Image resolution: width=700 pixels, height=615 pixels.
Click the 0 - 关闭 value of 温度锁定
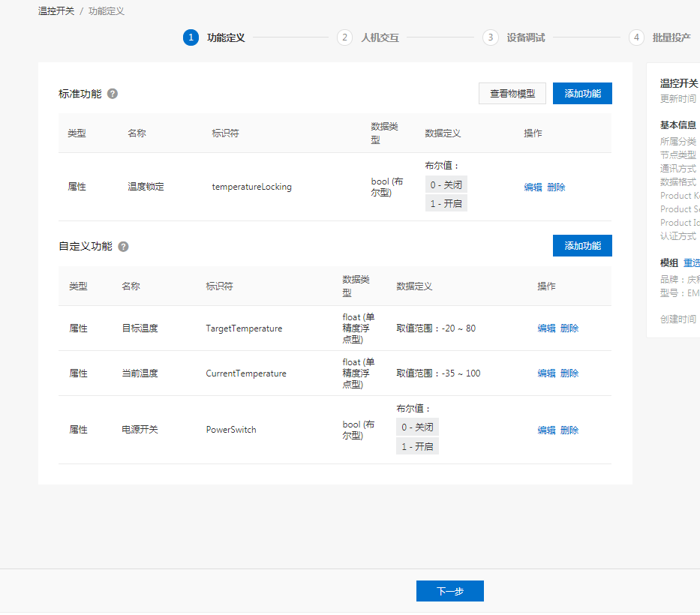click(x=446, y=184)
